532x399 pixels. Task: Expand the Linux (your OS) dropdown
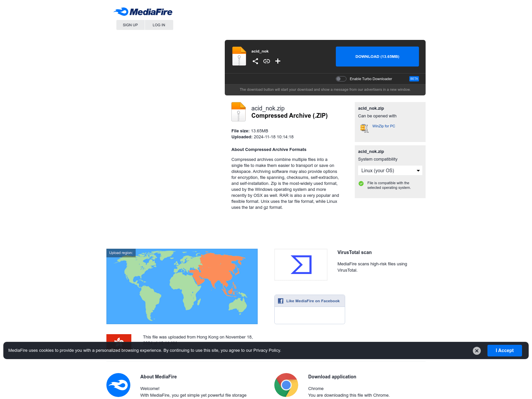click(x=390, y=171)
